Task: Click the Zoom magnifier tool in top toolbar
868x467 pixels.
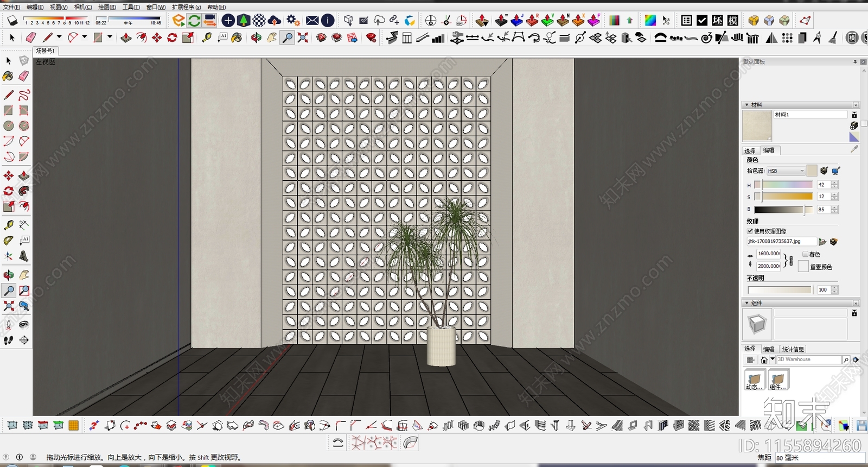Action: (288, 37)
